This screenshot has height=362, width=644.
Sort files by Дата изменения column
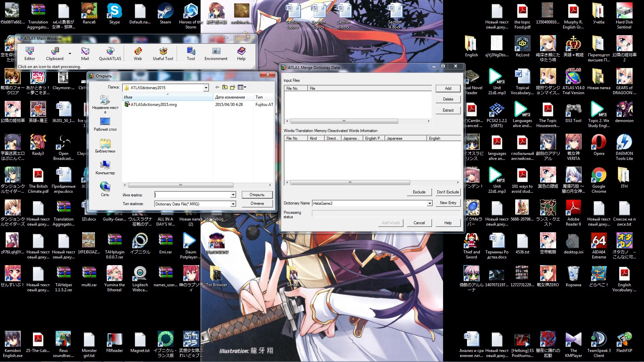pos(230,97)
